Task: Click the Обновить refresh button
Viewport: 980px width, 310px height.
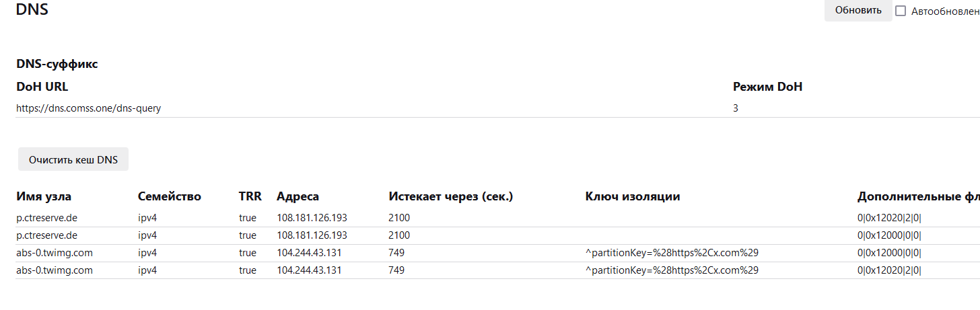Action: pos(858,10)
